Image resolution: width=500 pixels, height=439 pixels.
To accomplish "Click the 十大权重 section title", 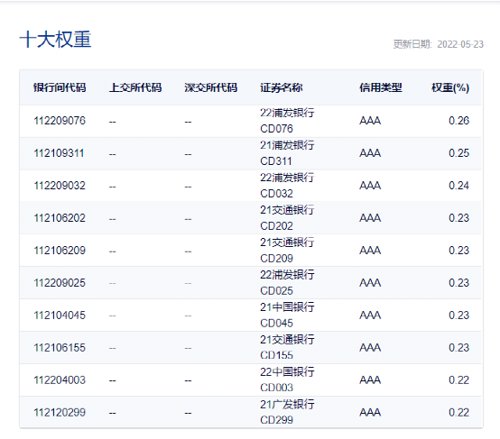I will 55,39.
